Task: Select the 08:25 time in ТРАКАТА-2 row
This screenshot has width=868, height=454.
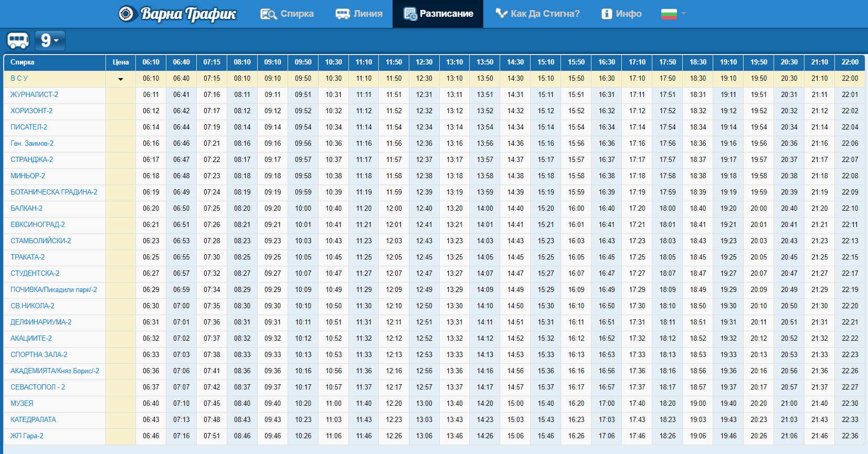Action: pos(242,257)
